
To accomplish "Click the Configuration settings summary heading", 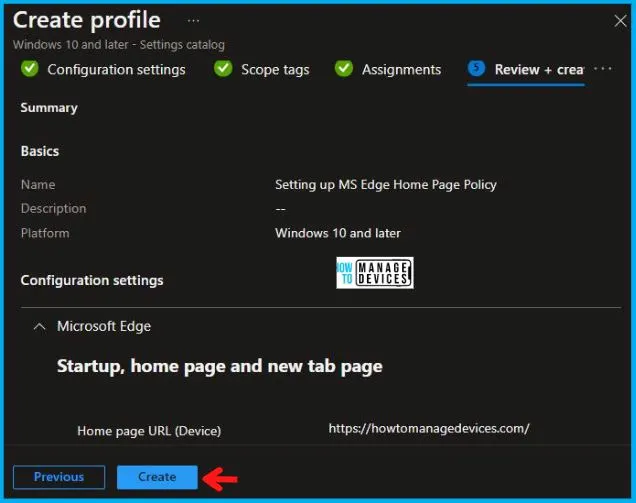I will pos(92,280).
